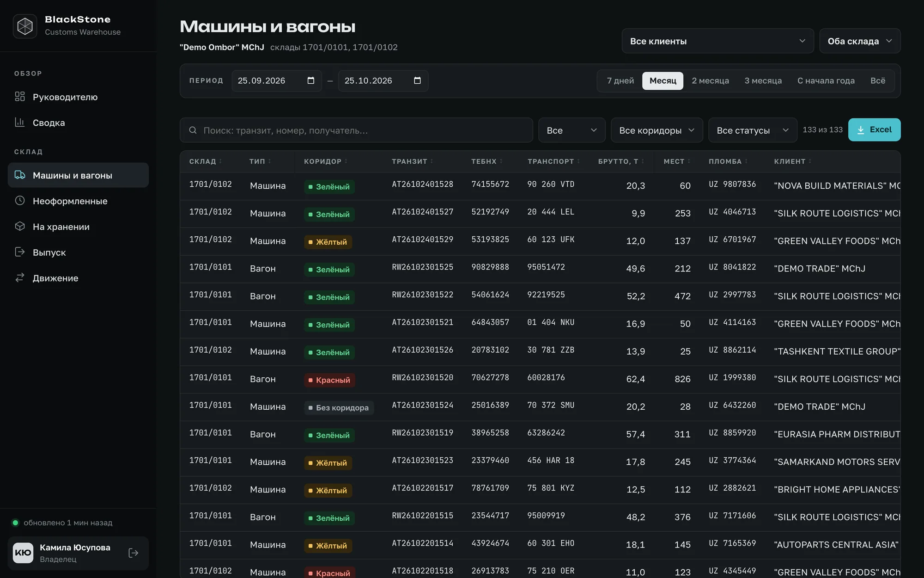Screen dimensions: 924x578
Task: Sort by ТЕБНХ column arrow icon
Action: click(x=501, y=161)
